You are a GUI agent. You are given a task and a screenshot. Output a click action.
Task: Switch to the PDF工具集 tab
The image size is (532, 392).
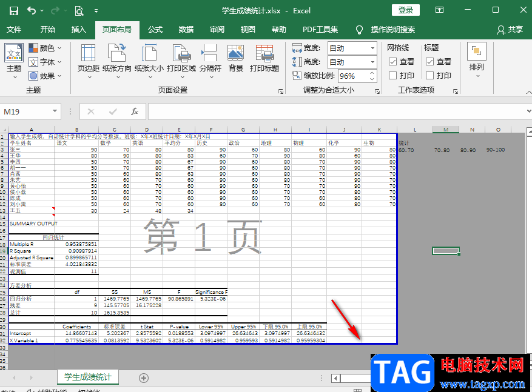(320, 30)
